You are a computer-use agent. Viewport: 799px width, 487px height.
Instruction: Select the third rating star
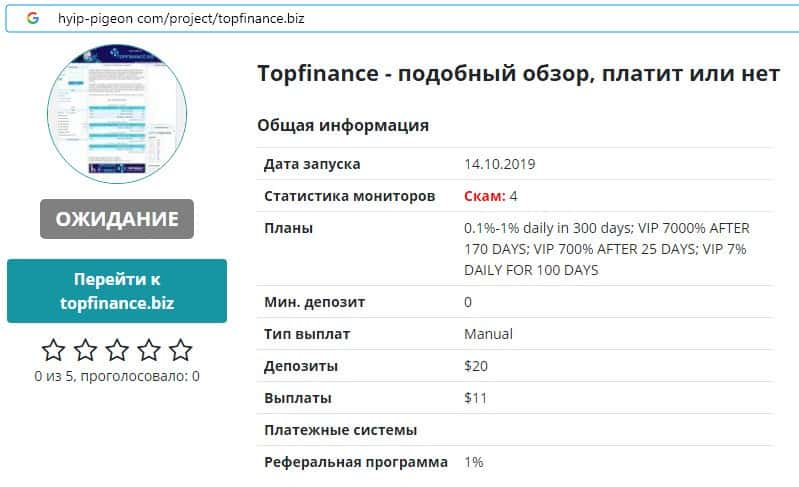[x=117, y=350]
